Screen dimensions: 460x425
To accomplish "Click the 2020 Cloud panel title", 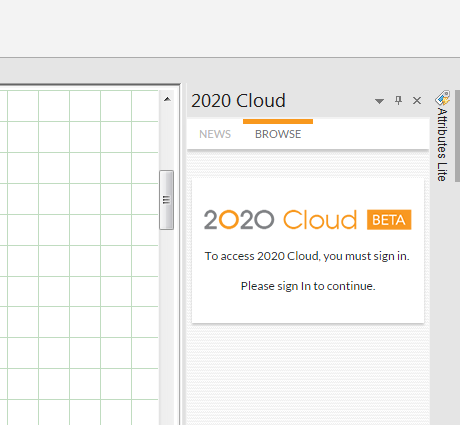I will pos(238,100).
